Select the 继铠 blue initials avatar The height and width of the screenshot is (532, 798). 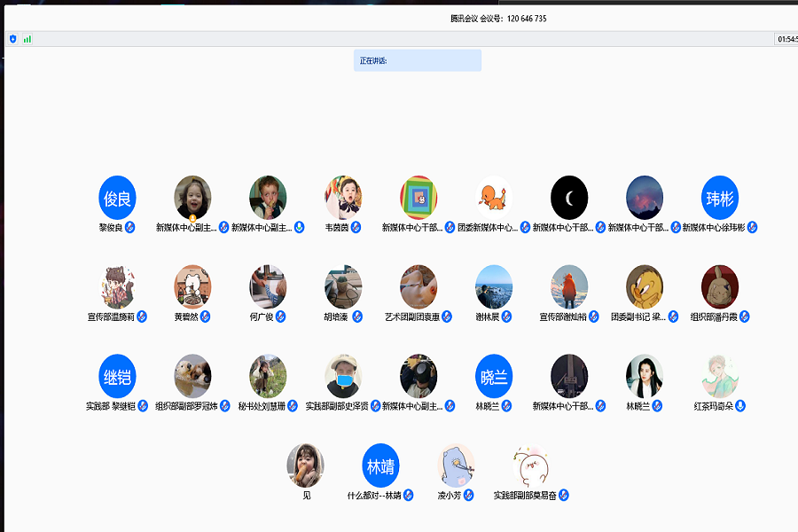pos(117,376)
